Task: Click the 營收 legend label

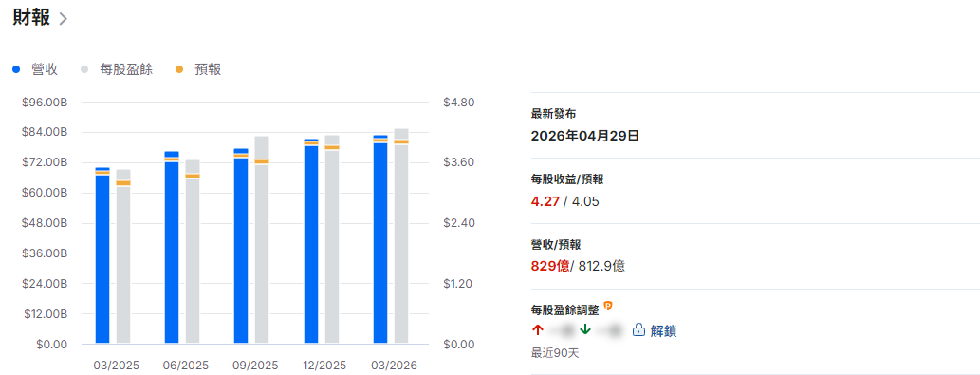Action: pyautogui.click(x=45, y=70)
